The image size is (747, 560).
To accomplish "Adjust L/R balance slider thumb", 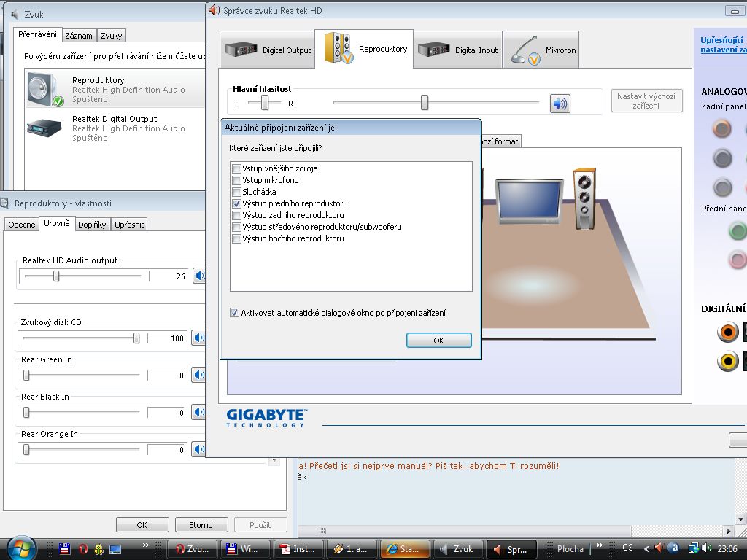I will [264, 102].
